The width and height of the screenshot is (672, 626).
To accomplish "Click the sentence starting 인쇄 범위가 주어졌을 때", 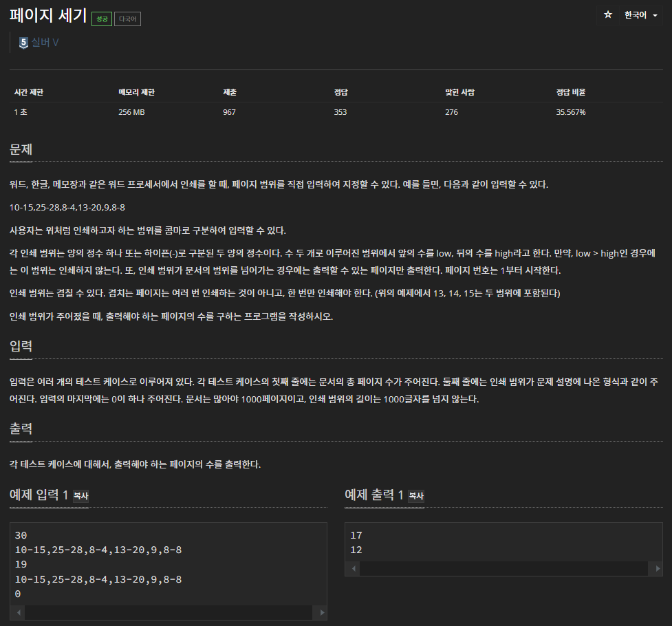I will click(171, 316).
